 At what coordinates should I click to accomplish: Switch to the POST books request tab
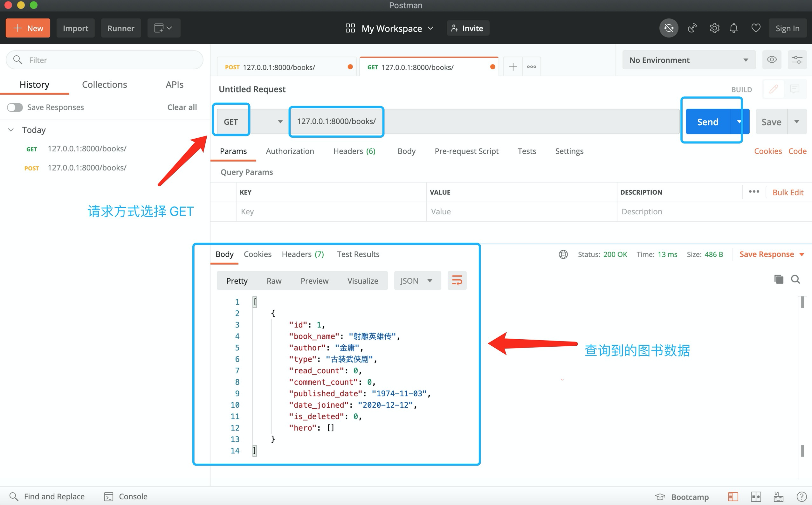286,67
